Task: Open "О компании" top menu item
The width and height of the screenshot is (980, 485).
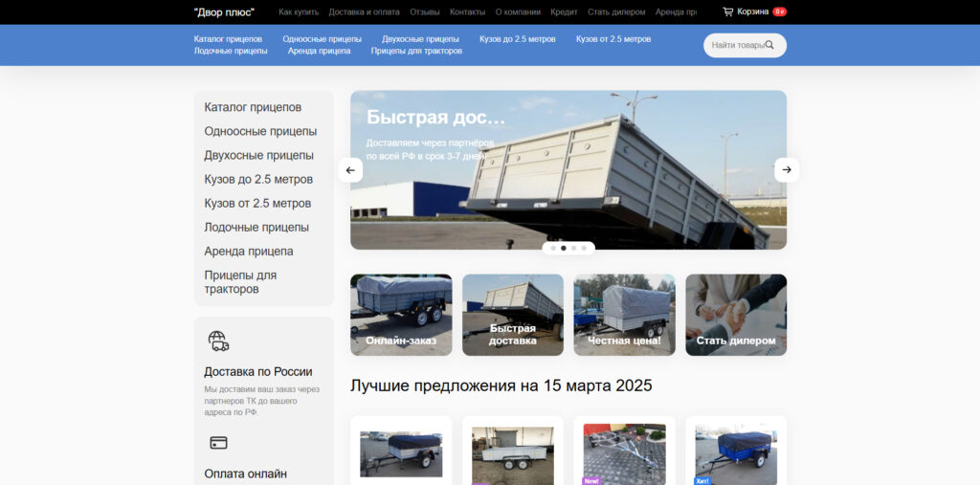Action: pyautogui.click(x=518, y=11)
